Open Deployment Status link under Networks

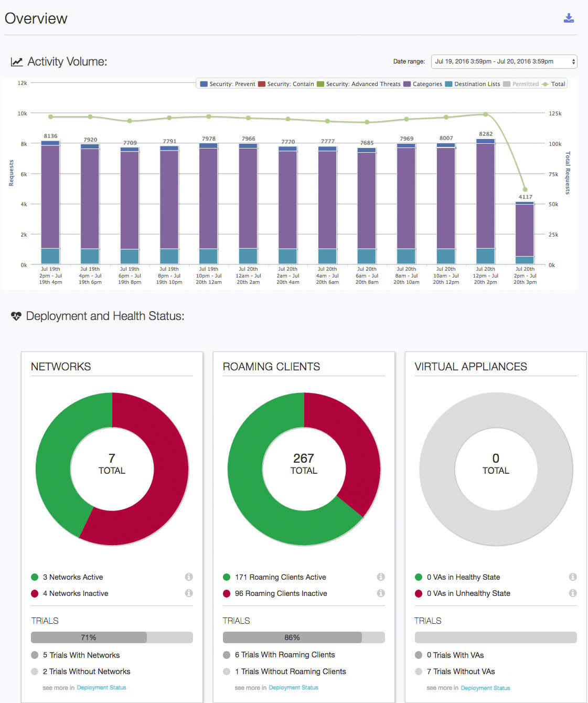[x=101, y=687]
